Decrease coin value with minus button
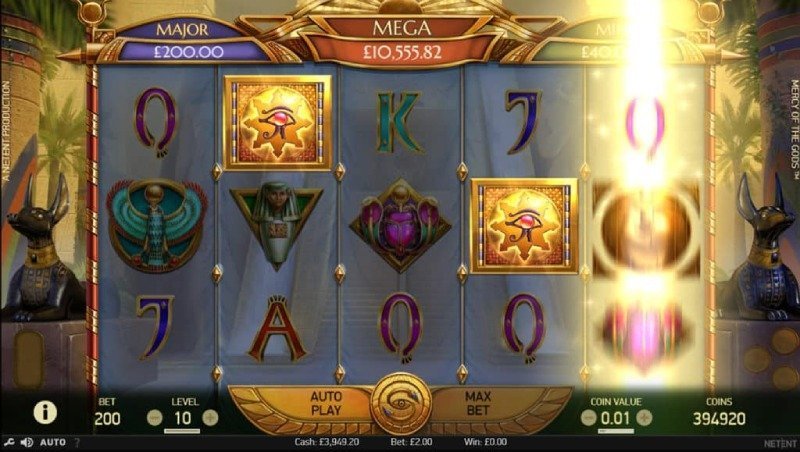 [588, 418]
